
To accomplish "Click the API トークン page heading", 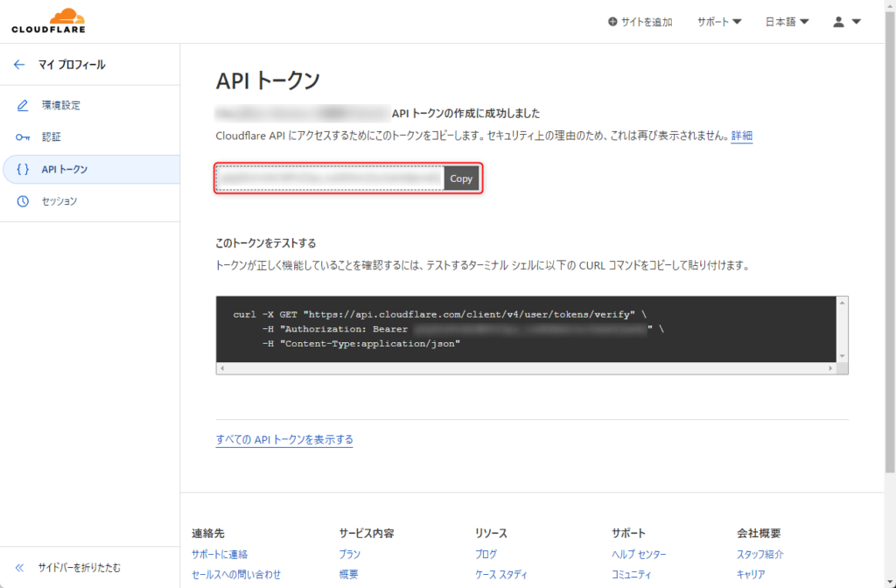I will coord(268,80).
